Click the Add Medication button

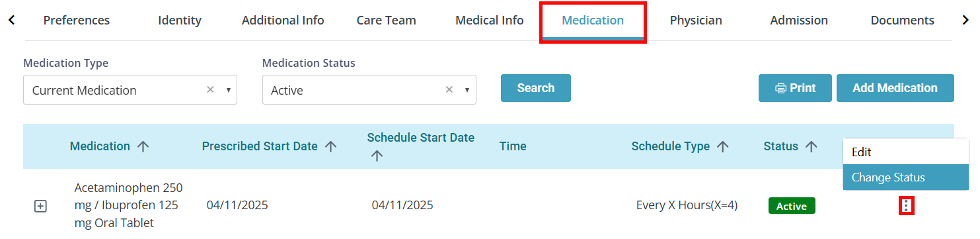895,88
